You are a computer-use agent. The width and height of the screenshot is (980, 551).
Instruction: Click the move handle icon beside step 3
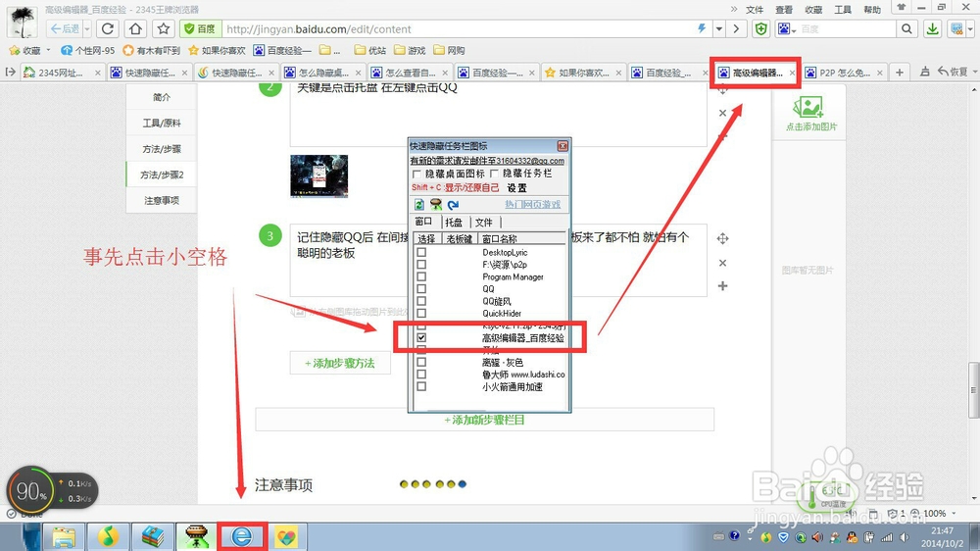click(722, 238)
